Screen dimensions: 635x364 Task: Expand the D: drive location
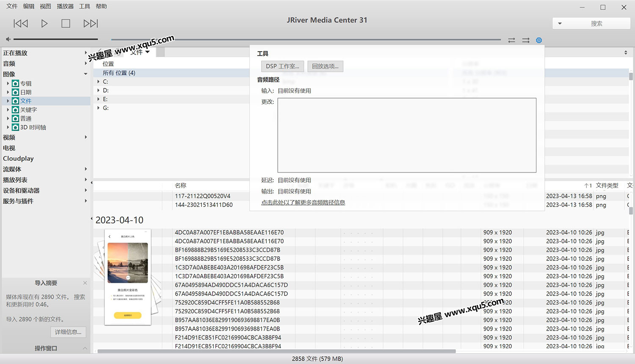[x=98, y=90]
